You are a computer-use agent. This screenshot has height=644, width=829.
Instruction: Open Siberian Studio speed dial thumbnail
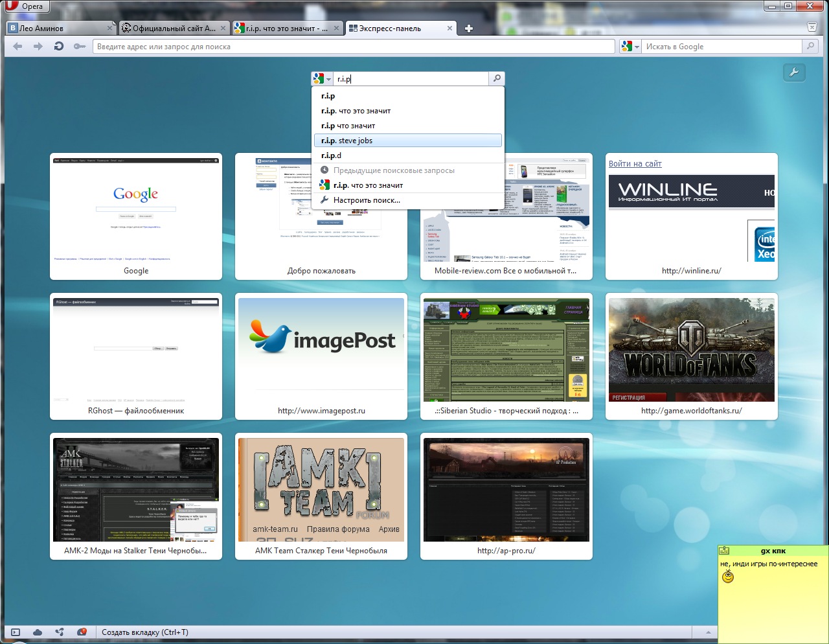(x=506, y=356)
